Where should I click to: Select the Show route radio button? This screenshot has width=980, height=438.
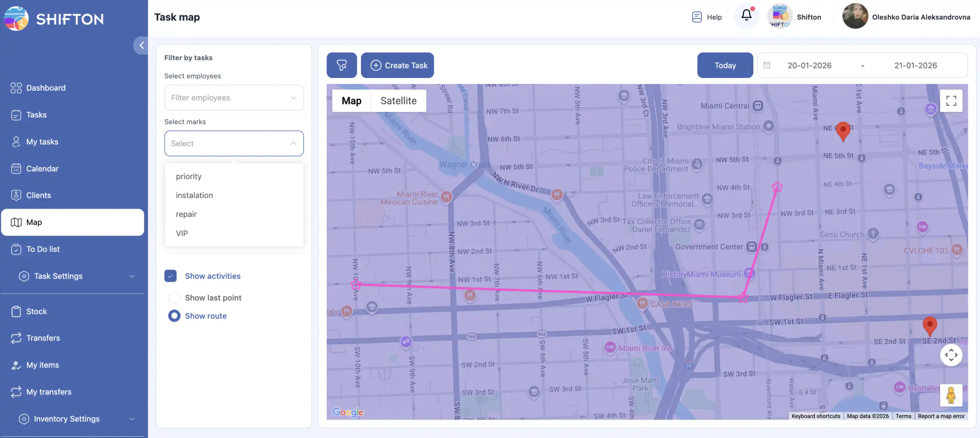point(174,316)
